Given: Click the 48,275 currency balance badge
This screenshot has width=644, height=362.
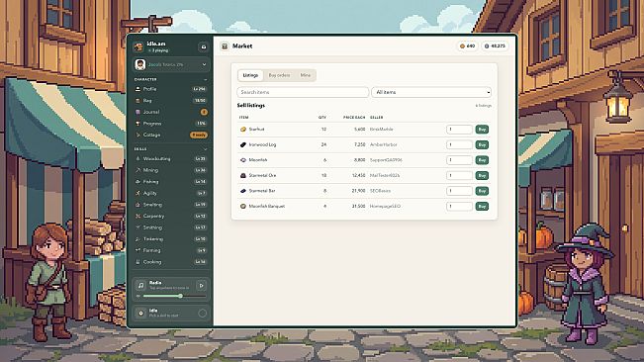Looking at the screenshot, I should point(495,45).
